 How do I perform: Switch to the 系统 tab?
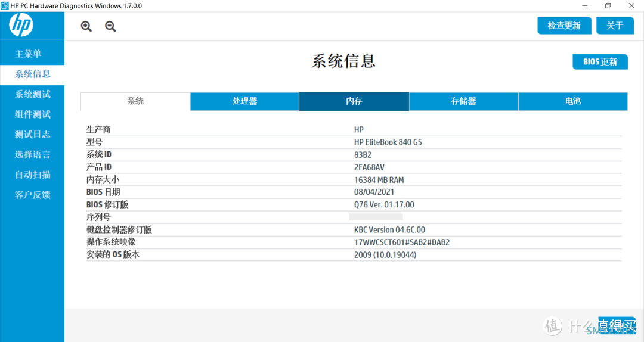135,101
